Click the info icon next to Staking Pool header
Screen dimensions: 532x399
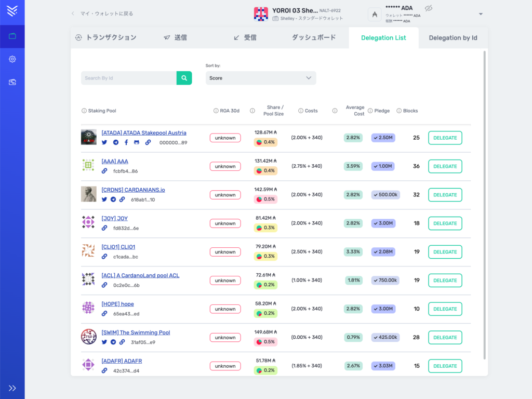click(84, 111)
